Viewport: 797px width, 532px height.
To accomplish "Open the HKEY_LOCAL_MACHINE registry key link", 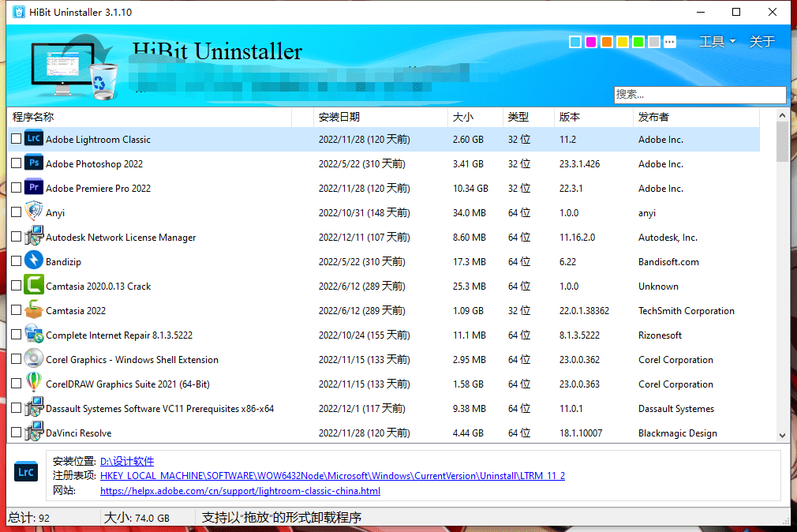I will (332, 475).
